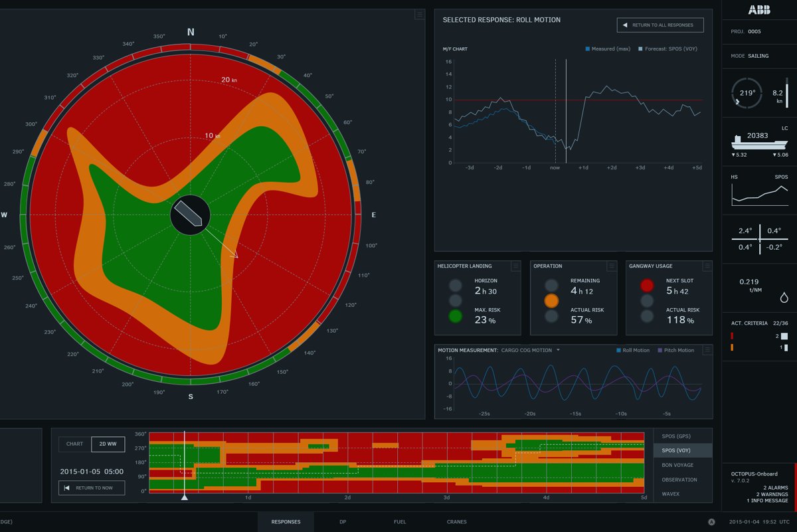Select OBSERVATION forecast source

tap(683, 480)
